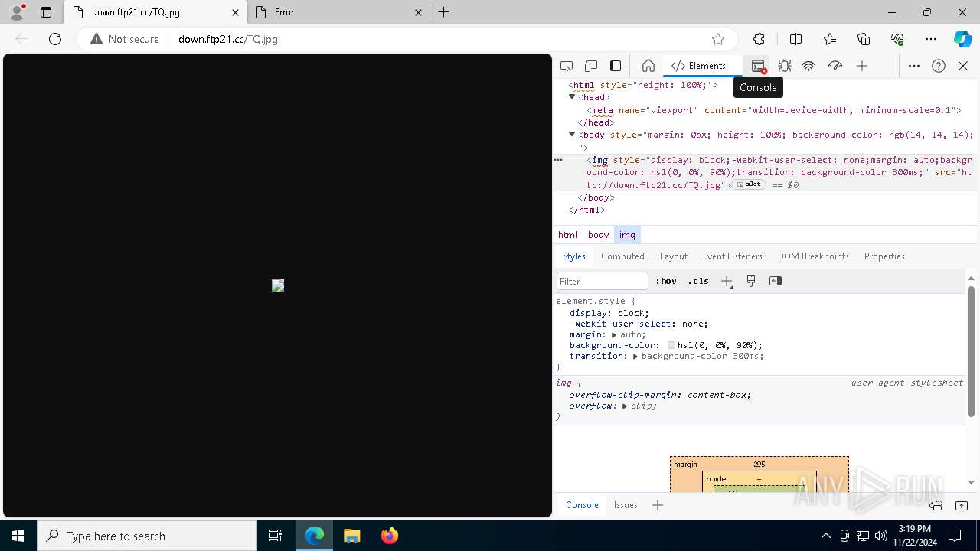Collapse the head node in DOM tree
The height and width of the screenshot is (551, 980).
[572, 97]
